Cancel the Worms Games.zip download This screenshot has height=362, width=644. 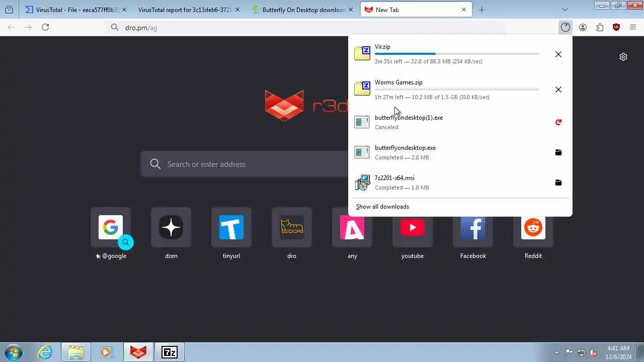click(558, 89)
